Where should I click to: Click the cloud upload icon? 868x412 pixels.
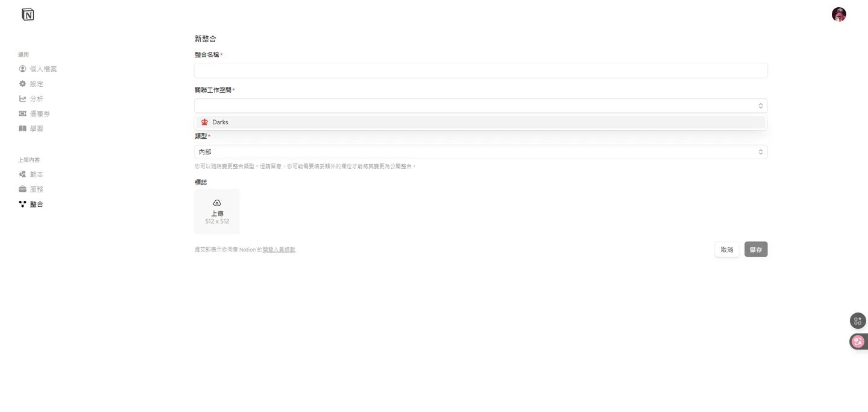(x=217, y=203)
